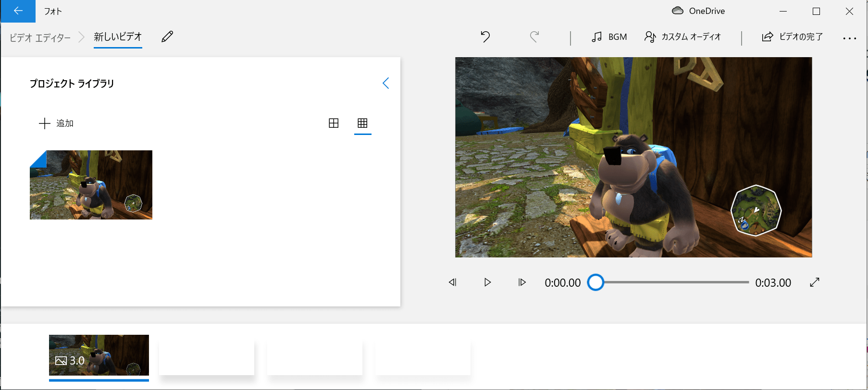The image size is (868, 390).
Task: Close the フォト window
Action: (849, 11)
